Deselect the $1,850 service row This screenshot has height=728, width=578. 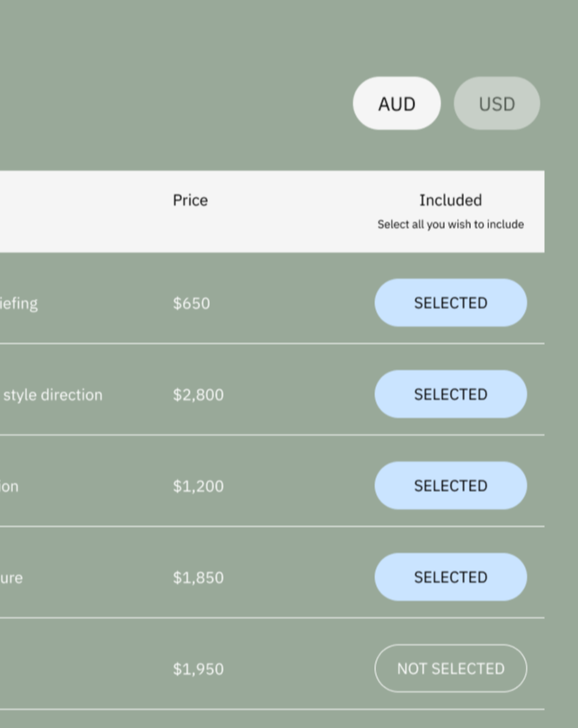(x=450, y=576)
